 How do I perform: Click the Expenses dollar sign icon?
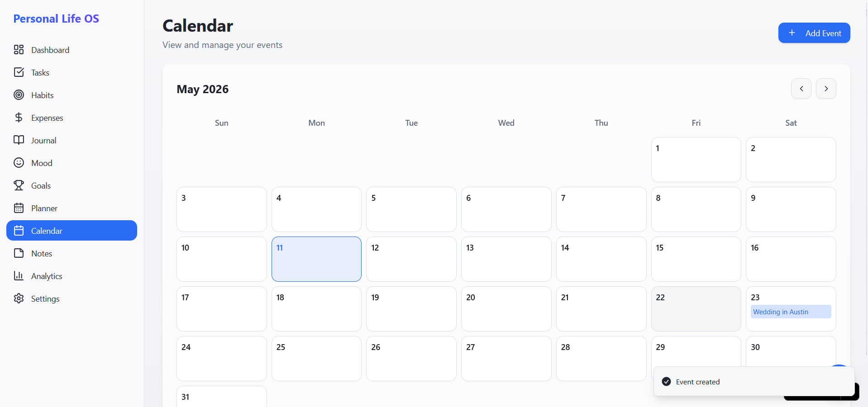coord(19,118)
